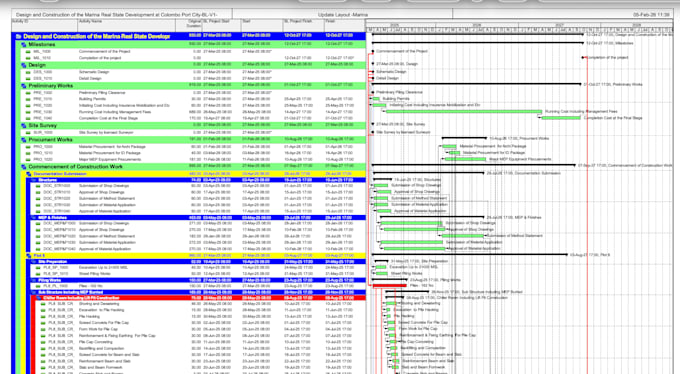Collapse the MEP & Finishes WBS band

pos(34,218)
